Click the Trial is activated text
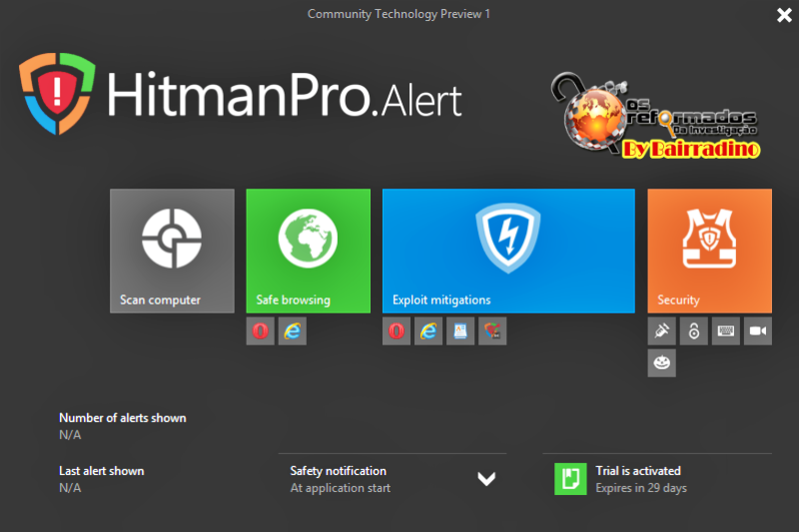799x532 pixels. coord(637,471)
